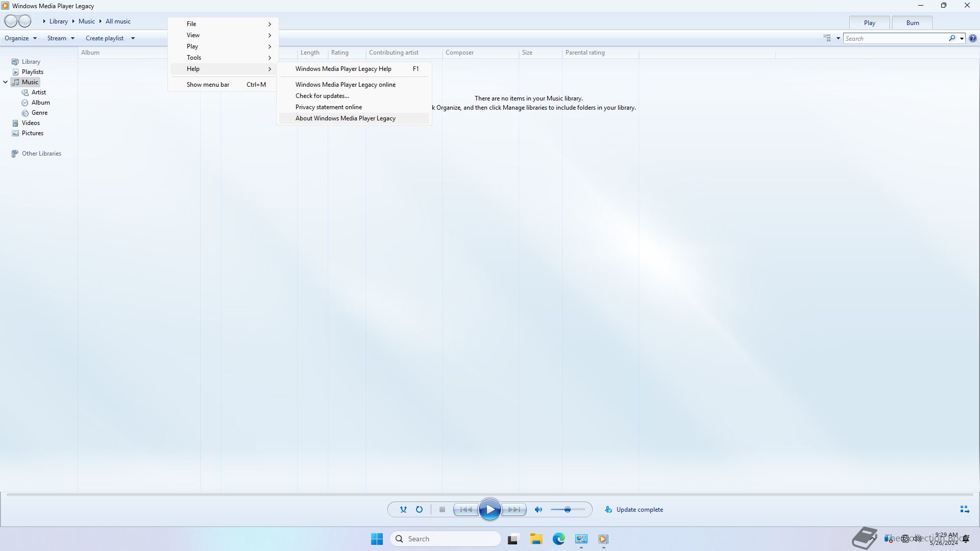Select About Windows Media Player Legacy
The height and width of the screenshot is (551, 980).
pyautogui.click(x=345, y=118)
